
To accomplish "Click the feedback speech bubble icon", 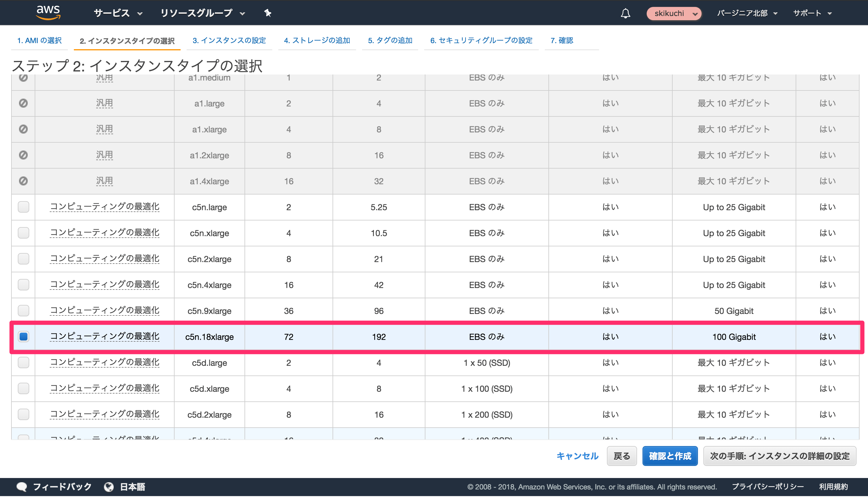I will click(22, 487).
